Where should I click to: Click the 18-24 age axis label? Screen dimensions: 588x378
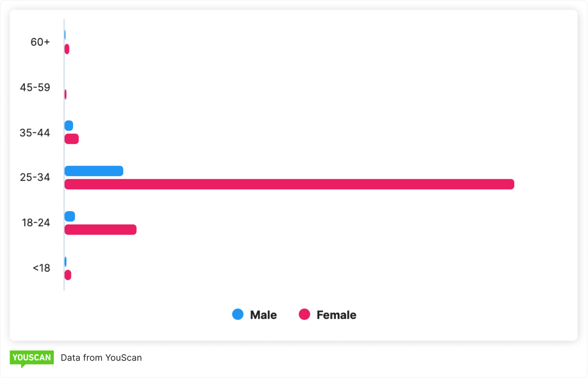36,223
